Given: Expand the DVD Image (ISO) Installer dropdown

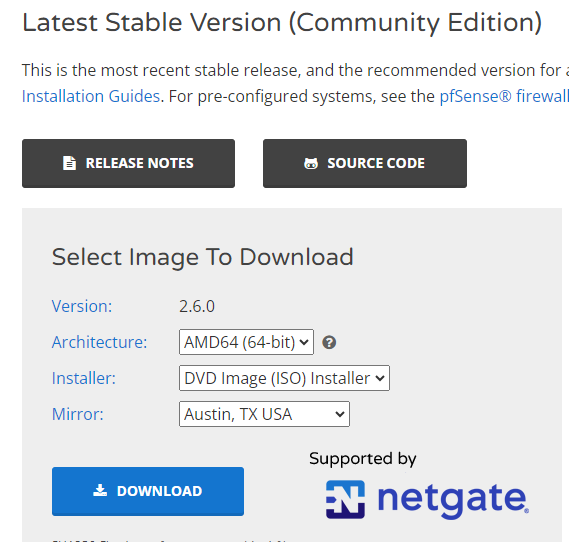Looking at the screenshot, I should (x=284, y=378).
